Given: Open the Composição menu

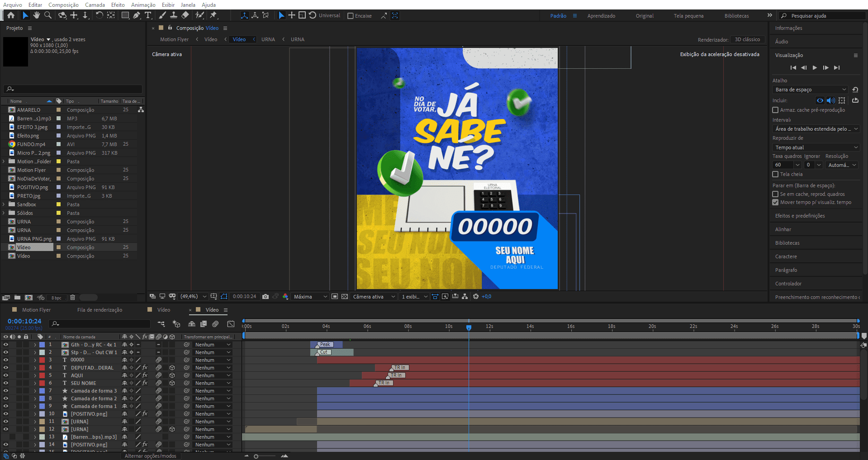Looking at the screenshot, I should pos(63,5).
